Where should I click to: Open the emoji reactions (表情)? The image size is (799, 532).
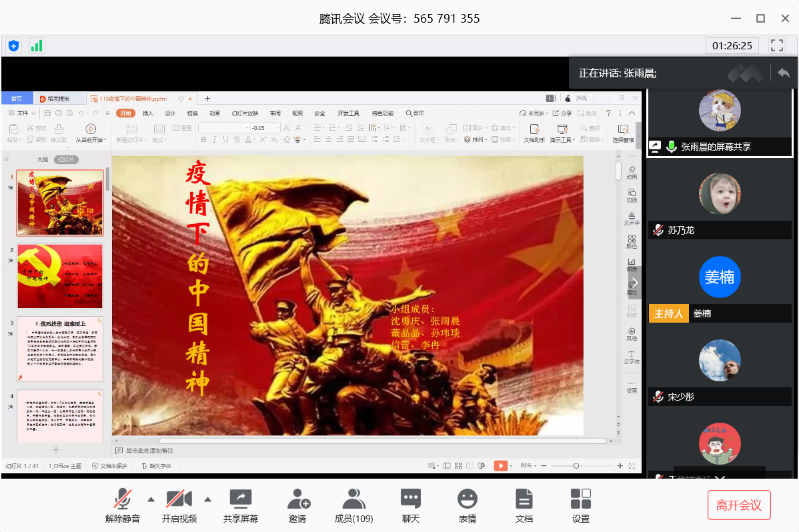468,505
